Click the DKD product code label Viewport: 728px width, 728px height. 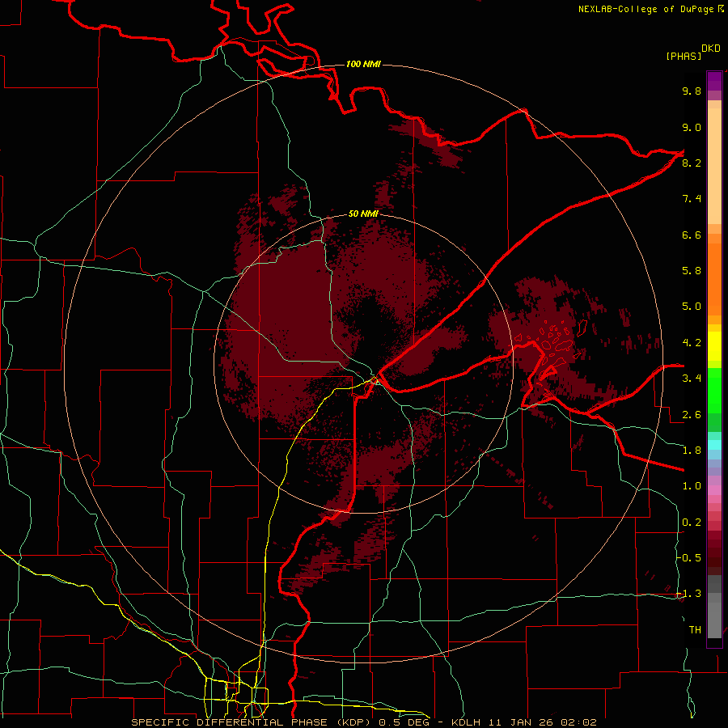(711, 49)
